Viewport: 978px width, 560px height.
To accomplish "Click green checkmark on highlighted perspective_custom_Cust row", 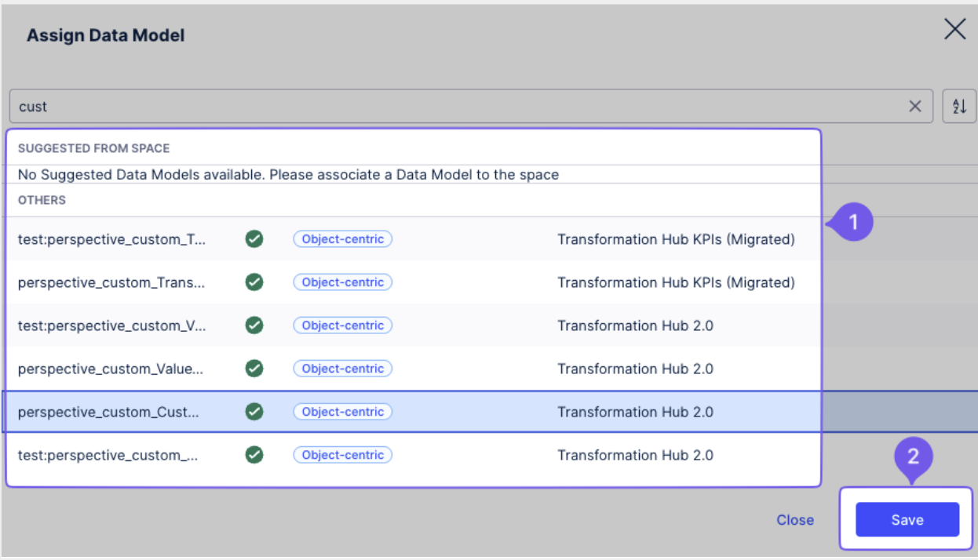I will 254,412.
